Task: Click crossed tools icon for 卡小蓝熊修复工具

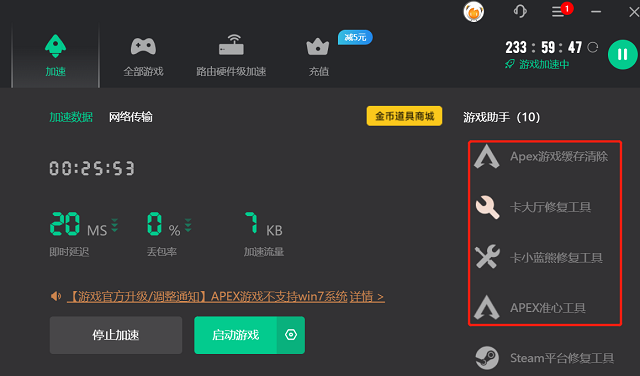Action: pyautogui.click(x=487, y=257)
